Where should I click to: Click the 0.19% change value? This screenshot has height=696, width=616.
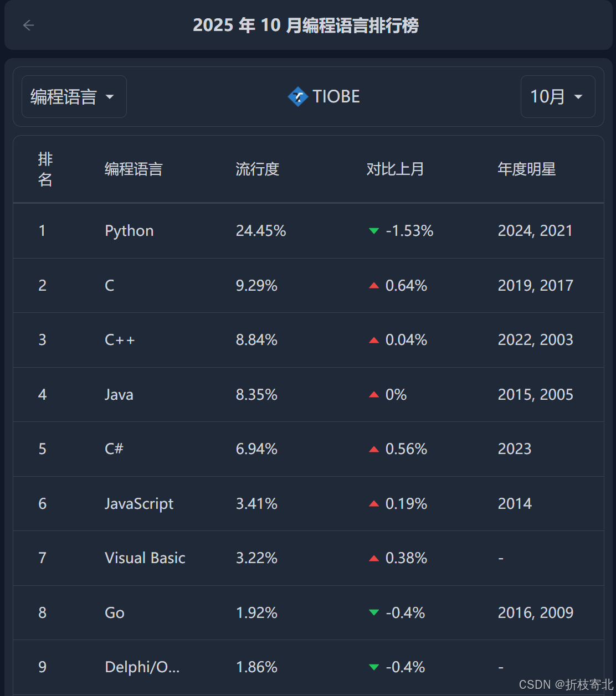click(406, 504)
